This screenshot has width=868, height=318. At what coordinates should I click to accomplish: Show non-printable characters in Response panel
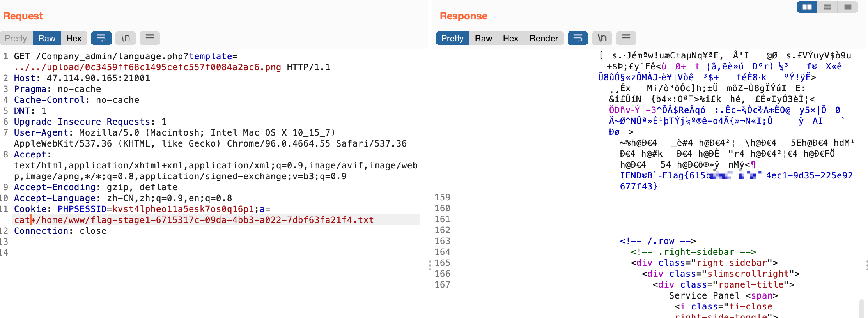[602, 38]
